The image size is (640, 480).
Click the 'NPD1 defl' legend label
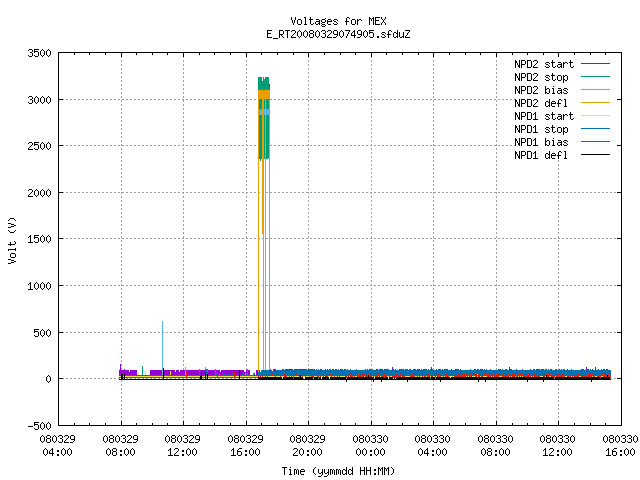pyautogui.click(x=541, y=156)
